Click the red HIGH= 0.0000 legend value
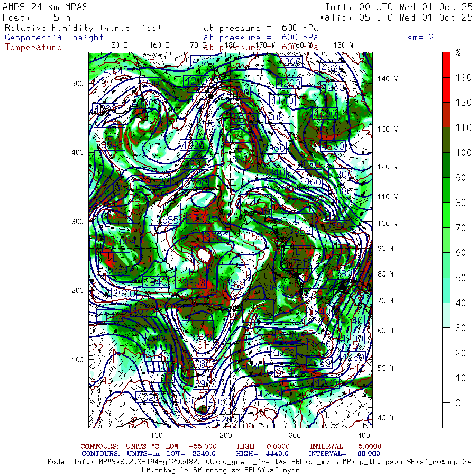Viewport: 476px width, 476px height. tap(263, 446)
